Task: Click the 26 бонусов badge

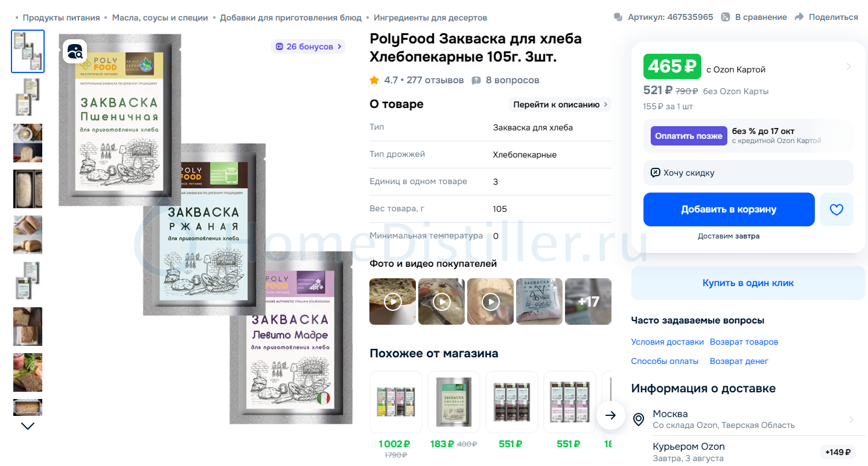Action: [308, 46]
